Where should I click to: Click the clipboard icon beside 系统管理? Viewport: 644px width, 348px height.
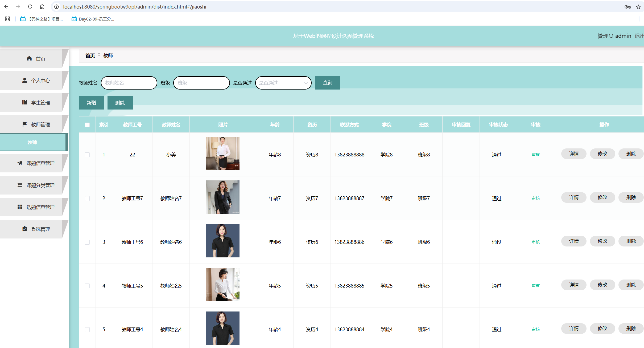click(24, 229)
